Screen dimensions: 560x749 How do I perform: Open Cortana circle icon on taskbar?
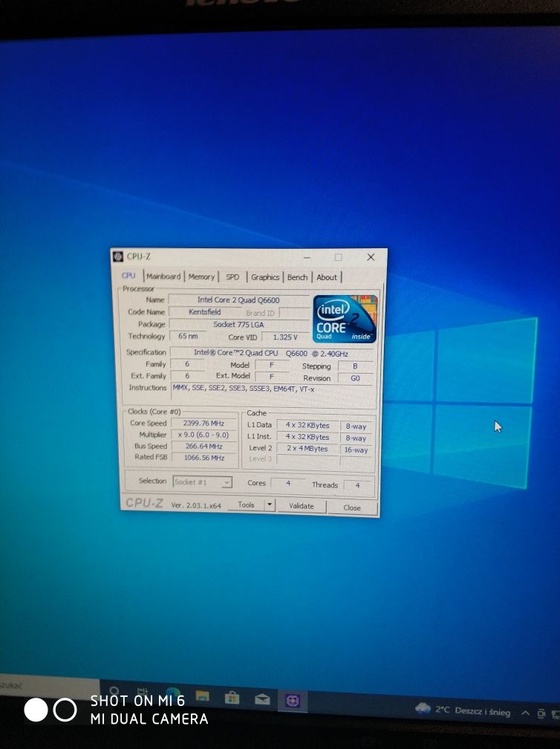click(x=114, y=691)
